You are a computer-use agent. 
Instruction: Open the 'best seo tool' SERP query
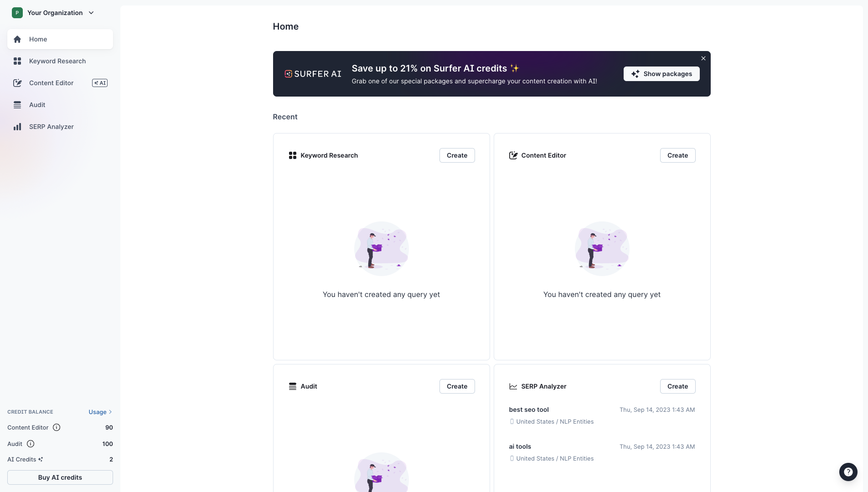coord(529,410)
